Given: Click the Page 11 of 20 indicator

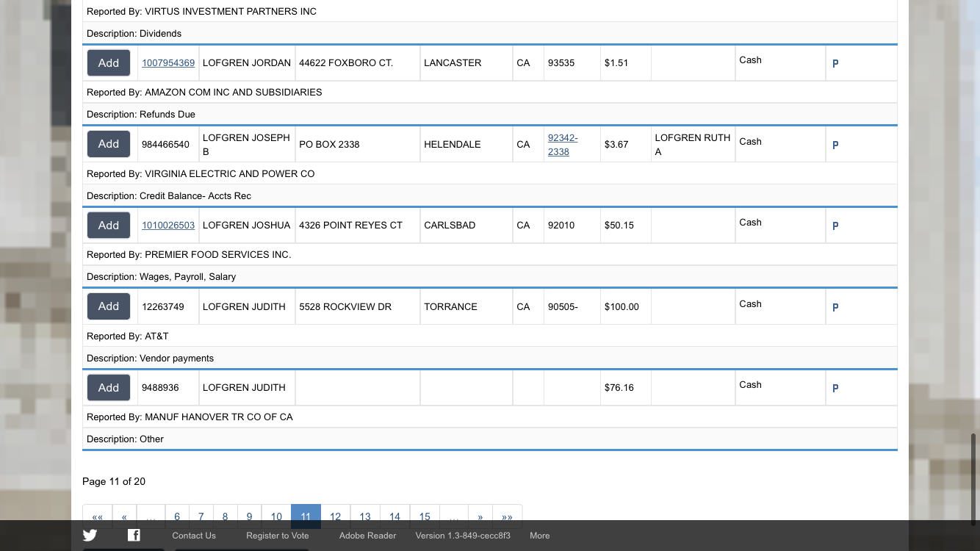Looking at the screenshot, I should [x=114, y=482].
